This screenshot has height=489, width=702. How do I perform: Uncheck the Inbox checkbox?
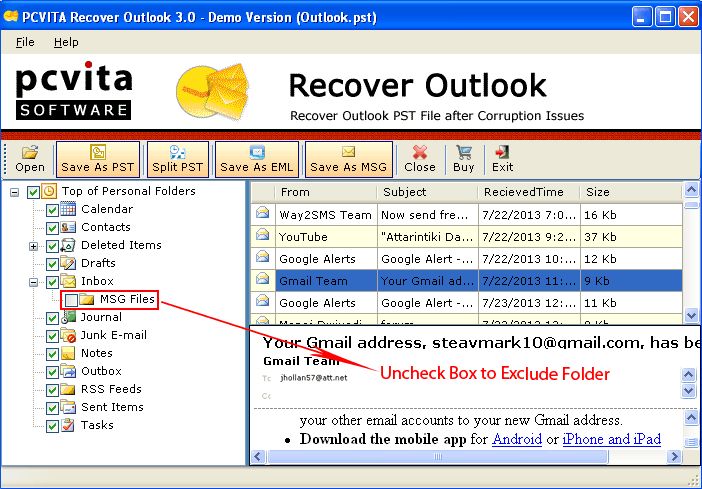52,282
